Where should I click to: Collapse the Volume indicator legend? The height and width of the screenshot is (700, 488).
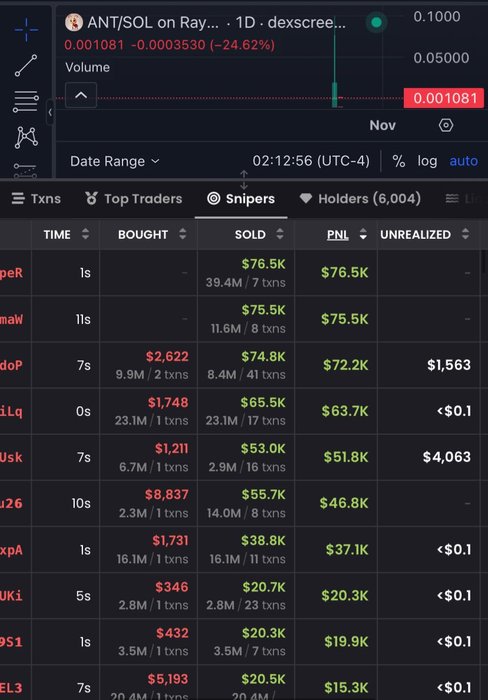81,95
